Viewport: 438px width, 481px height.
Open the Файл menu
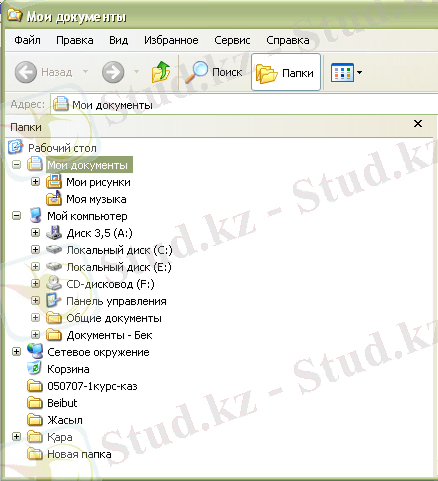(27, 40)
